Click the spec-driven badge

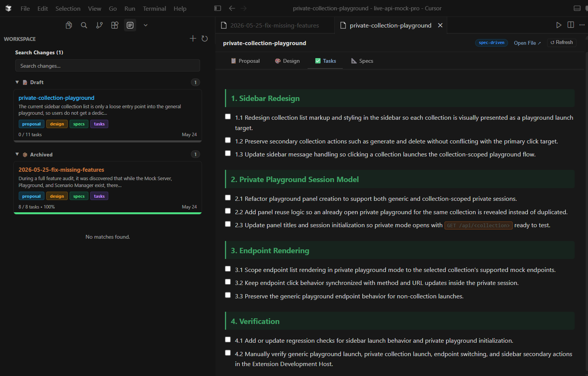[492, 42]
